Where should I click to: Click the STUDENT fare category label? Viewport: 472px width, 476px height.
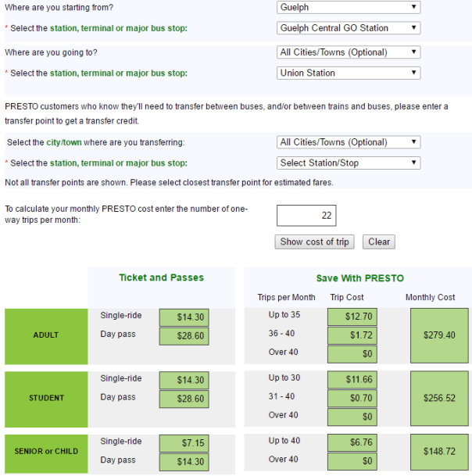tap(46, 399)
